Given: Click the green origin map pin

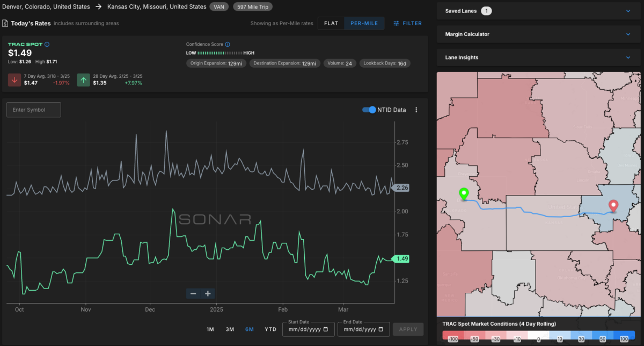Looking at the screenshot, I should [x=464, y=194].
